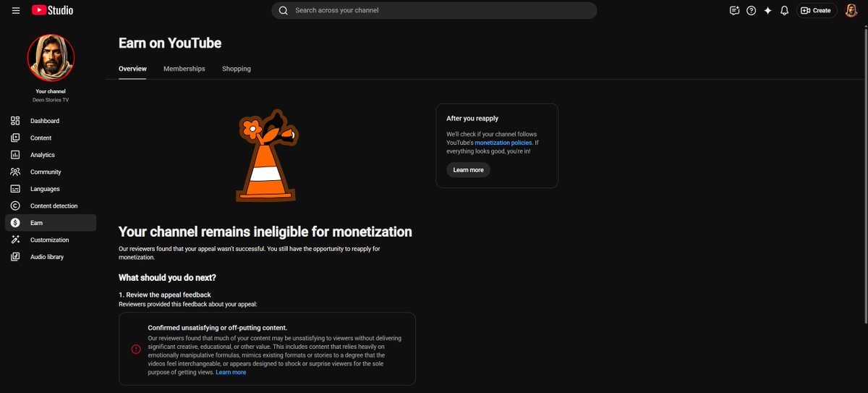Open Audio library label in sidebar
The width and height of the screenshot is (868, 393).
pyautogui.click(x=47, y=257)
